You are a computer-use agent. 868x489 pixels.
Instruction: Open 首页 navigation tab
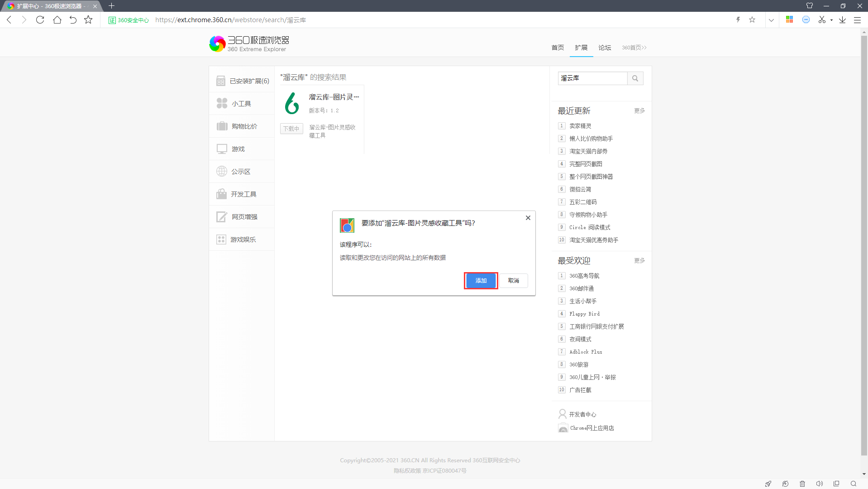point(558,48)
